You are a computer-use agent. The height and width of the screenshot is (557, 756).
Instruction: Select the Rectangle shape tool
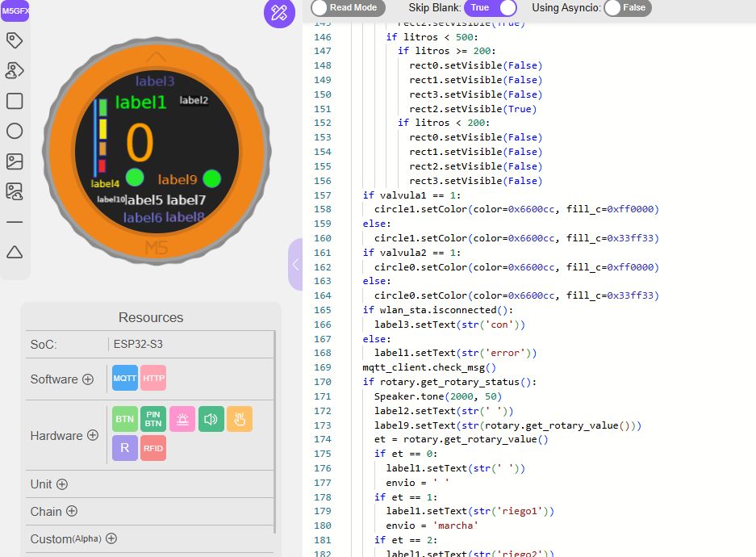[15, 101]
